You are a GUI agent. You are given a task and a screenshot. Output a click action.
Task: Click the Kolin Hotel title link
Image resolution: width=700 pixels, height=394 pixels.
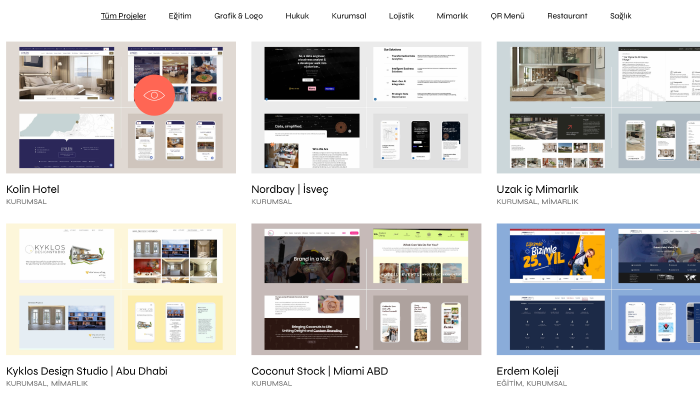coord(33,189)
